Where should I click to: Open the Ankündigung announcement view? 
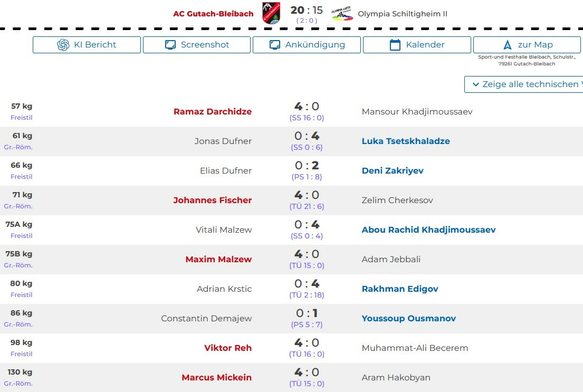pos(307,45)
